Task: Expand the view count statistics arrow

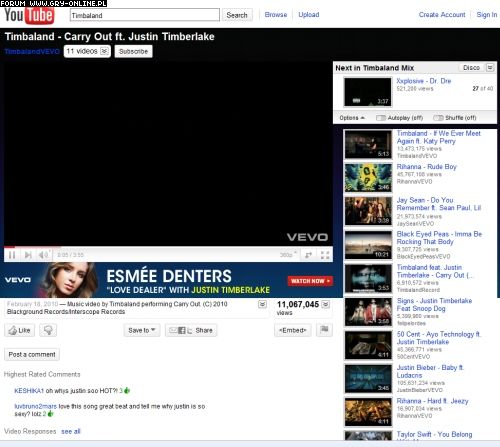Action: click(x=326, y=304)
